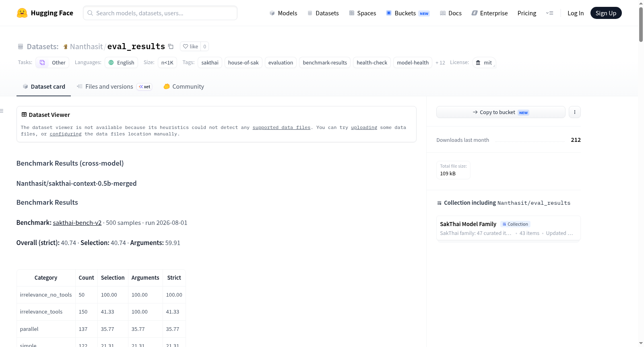Screen dimensions: 644x347
Task: Open the Datasets page
Action: pyautogui.click(x=323, y=13)
